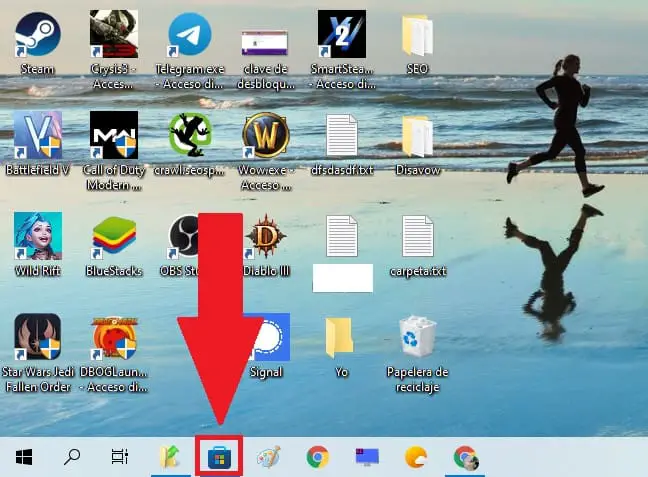
Task: Select the clave de desbloqu... file
Action: coord(265,42)
